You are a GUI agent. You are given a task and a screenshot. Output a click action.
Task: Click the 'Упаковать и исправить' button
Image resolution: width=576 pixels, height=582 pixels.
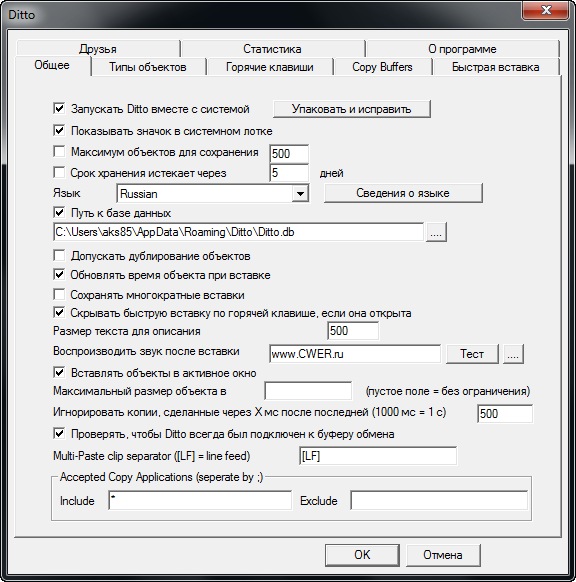click(351, 109)
